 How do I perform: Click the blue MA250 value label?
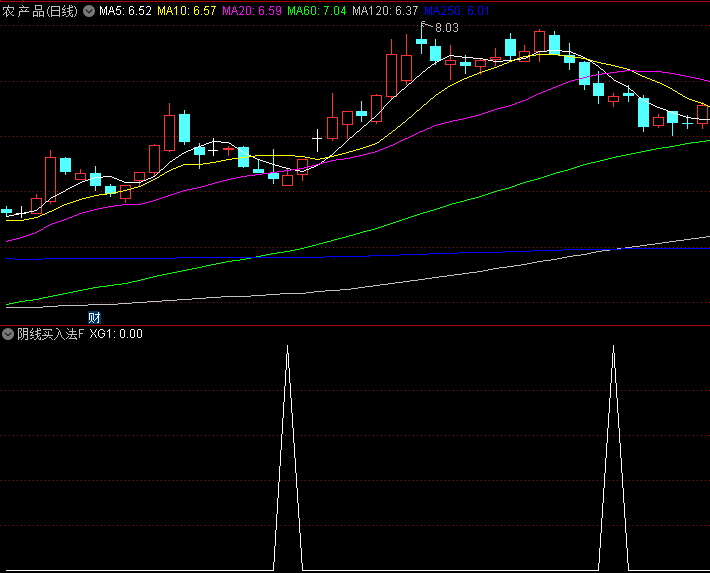coord(457,11)
